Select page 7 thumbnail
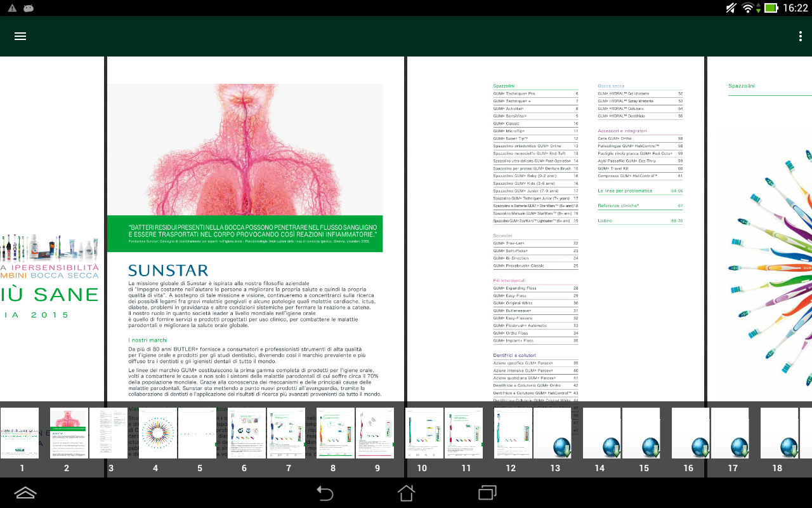812x508 pixels. pos(286,433)
